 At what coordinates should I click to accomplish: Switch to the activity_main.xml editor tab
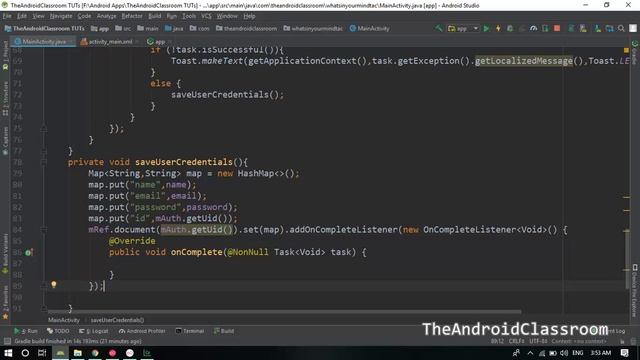pyautogui.click(x=110, y=42)
